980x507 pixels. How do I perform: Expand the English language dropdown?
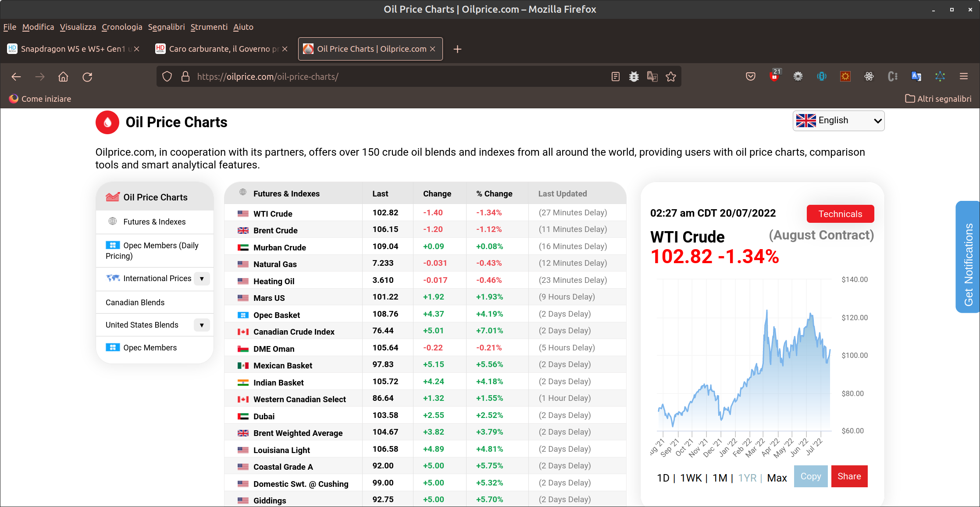pos(838,121)
